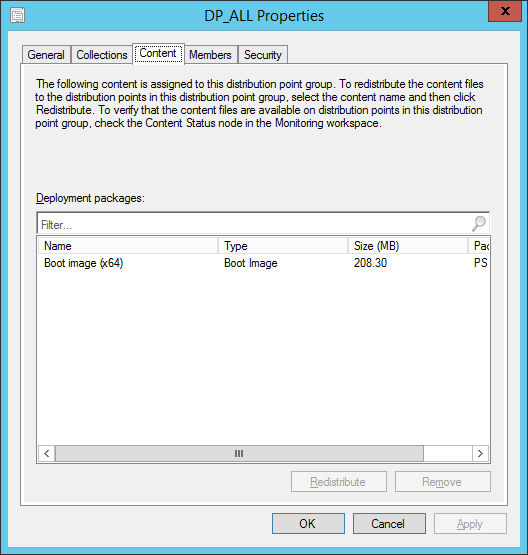Image resolution: width=528 pixels, height=555 pixels.
Task: Click the Remove button
Action: [x=443, y=481]
